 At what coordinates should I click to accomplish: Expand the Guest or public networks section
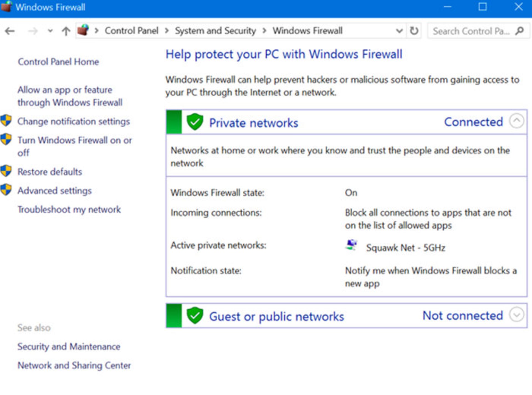[x=516, y=315]
